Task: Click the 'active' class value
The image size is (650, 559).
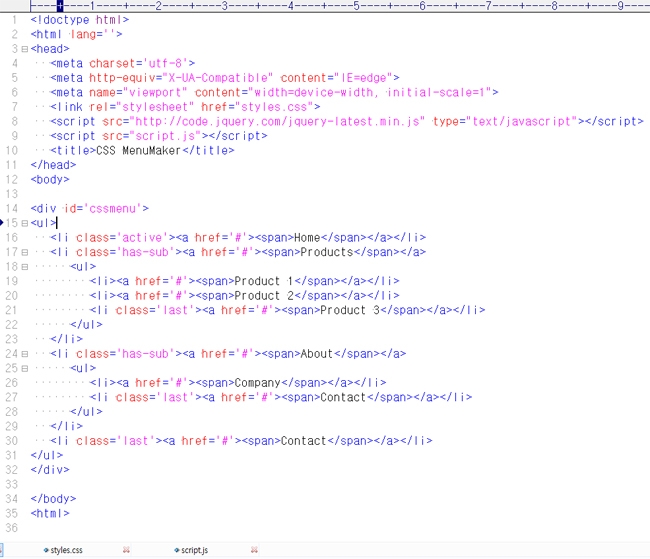Action: pos(142,238)
